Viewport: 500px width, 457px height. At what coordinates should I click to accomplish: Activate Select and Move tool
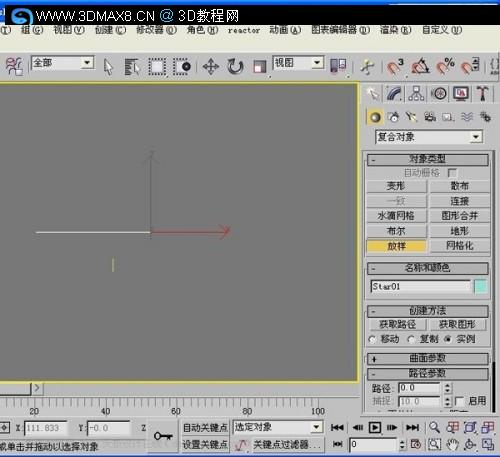(x=211, y=67)
